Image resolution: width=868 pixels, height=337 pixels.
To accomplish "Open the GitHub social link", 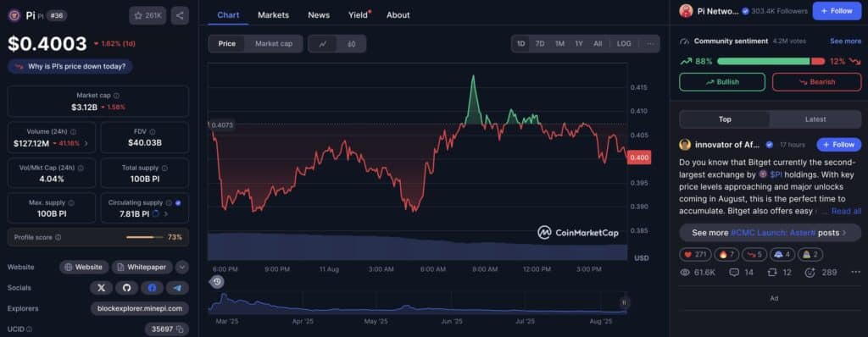I will click(x=126, y=288).
